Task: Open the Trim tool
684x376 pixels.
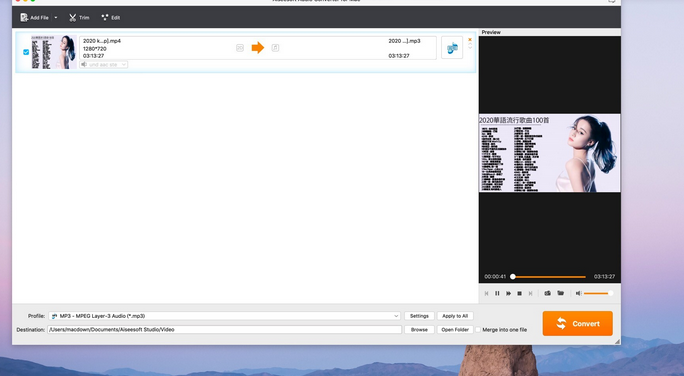Action: pyautogui.click(x=79, y=17)
